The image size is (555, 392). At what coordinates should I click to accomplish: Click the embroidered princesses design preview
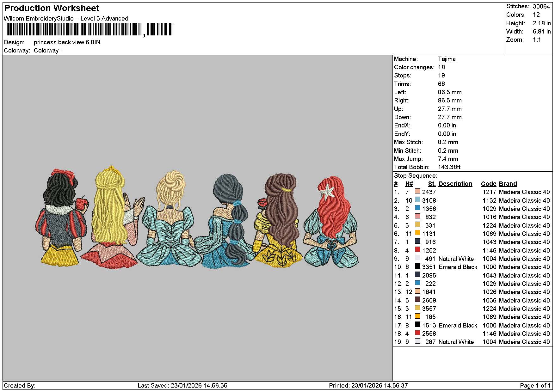197,217
